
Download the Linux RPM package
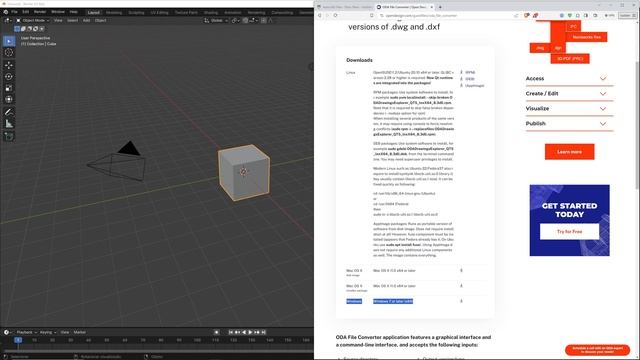[468, 73]
